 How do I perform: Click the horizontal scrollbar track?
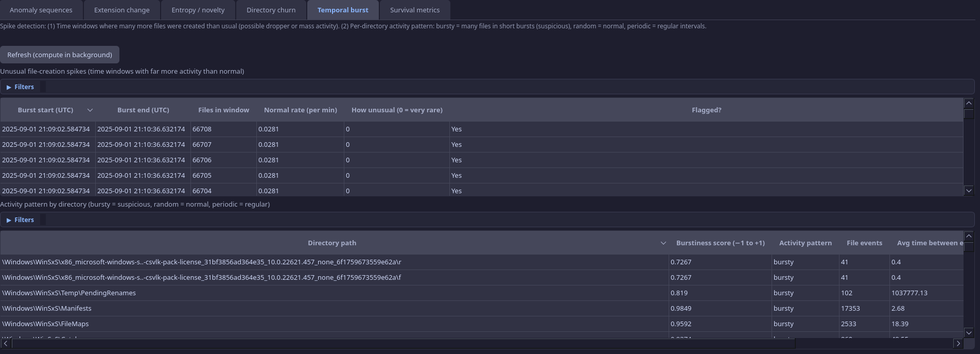click(x=875, y=343)
